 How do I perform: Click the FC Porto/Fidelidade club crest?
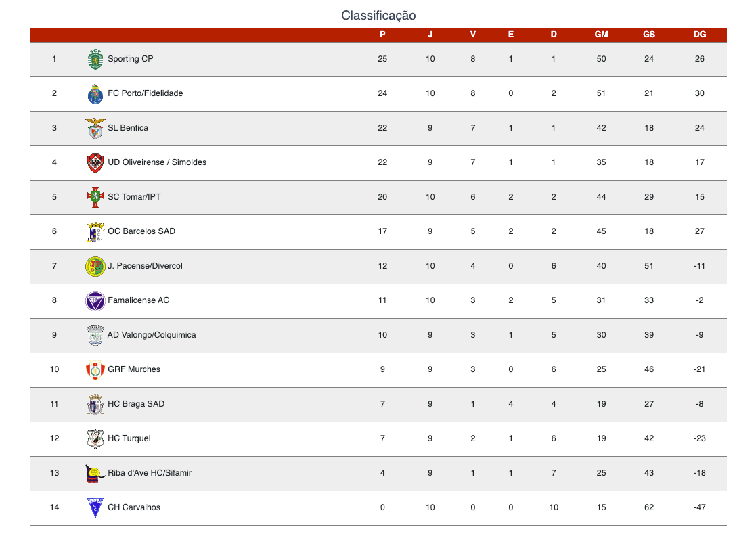(95, 94)
